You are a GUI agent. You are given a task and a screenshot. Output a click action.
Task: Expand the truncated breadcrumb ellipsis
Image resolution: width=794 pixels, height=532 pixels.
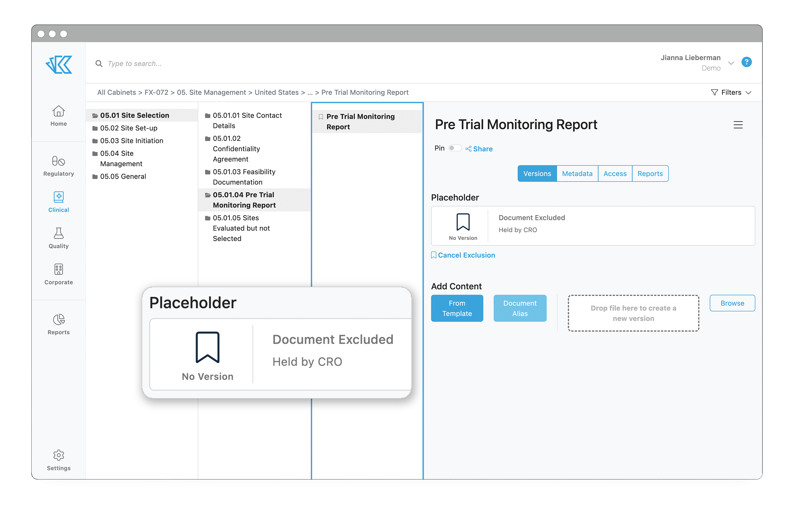[310, 92]
